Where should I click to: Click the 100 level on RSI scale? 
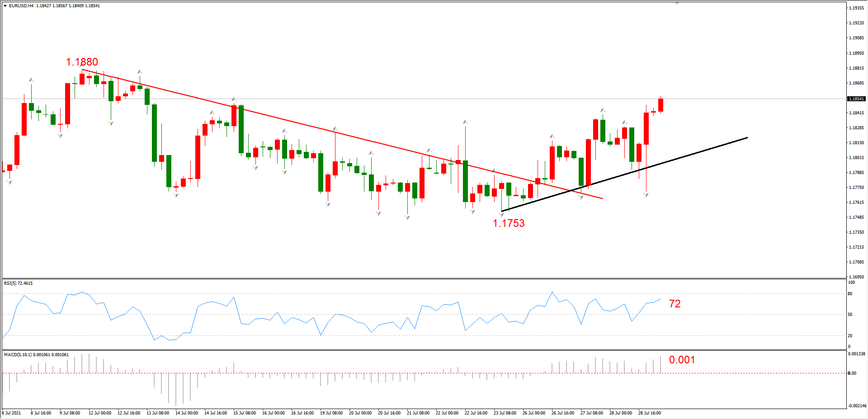[x=851, y=282]
